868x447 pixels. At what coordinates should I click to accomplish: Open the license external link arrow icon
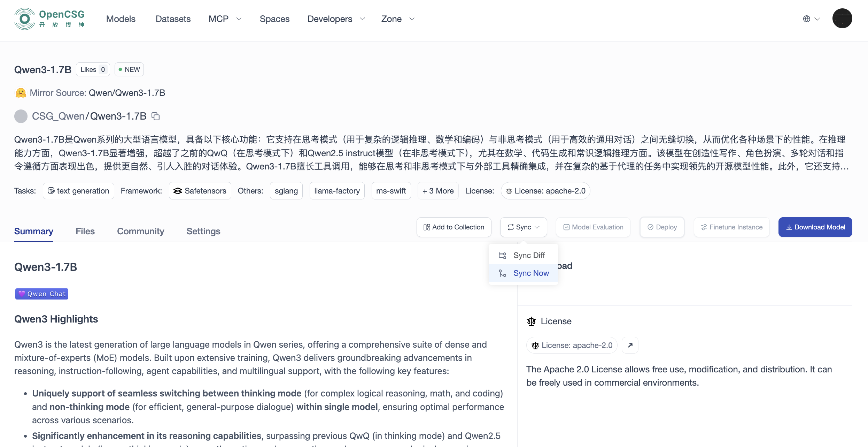pos(630,345)
